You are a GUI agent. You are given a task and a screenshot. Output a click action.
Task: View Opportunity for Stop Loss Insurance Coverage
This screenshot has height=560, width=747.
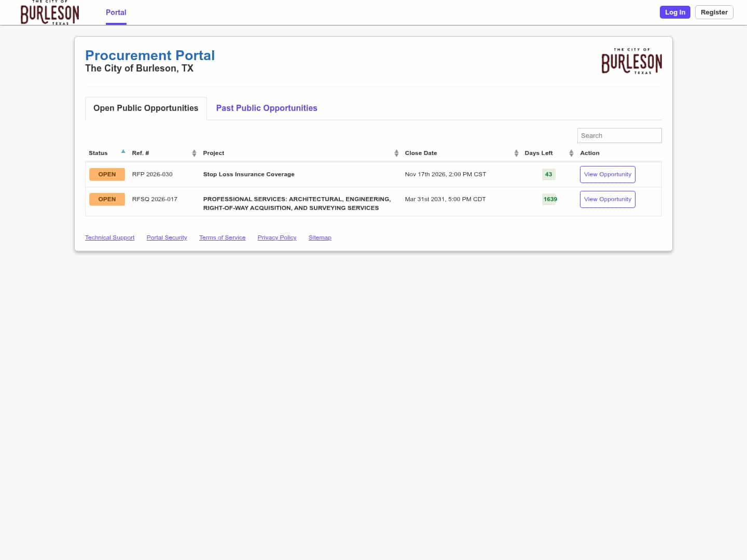coord(607,174)
